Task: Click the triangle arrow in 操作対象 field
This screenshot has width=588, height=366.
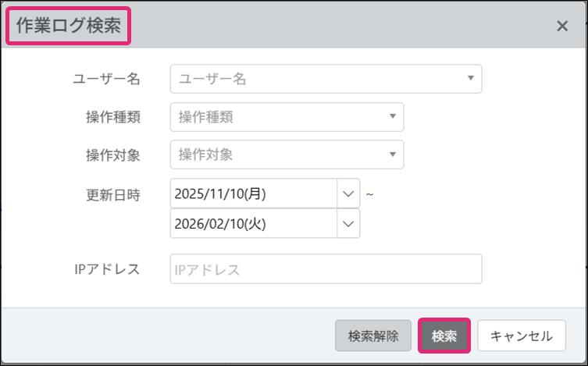Action: click(x=392, y=155)
